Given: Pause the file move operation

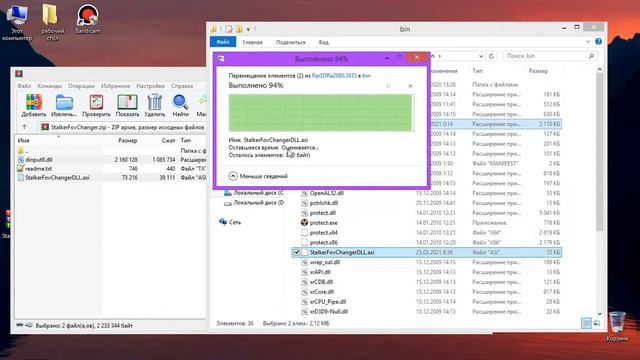Looking at the screenshot, I should [388, 86].
